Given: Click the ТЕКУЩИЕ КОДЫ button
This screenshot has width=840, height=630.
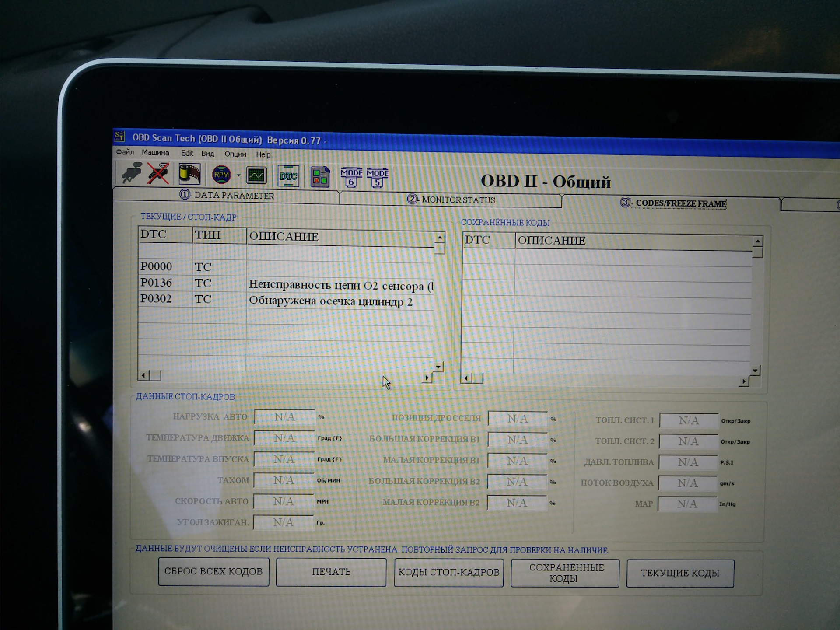Looking at the screenshot, I should [681, 573].
